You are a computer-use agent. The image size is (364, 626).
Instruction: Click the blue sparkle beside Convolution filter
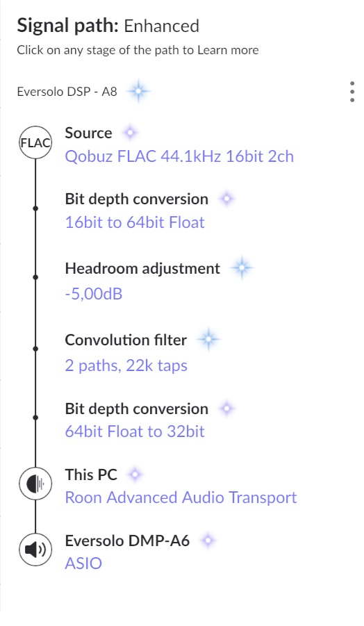click(208, 339)
